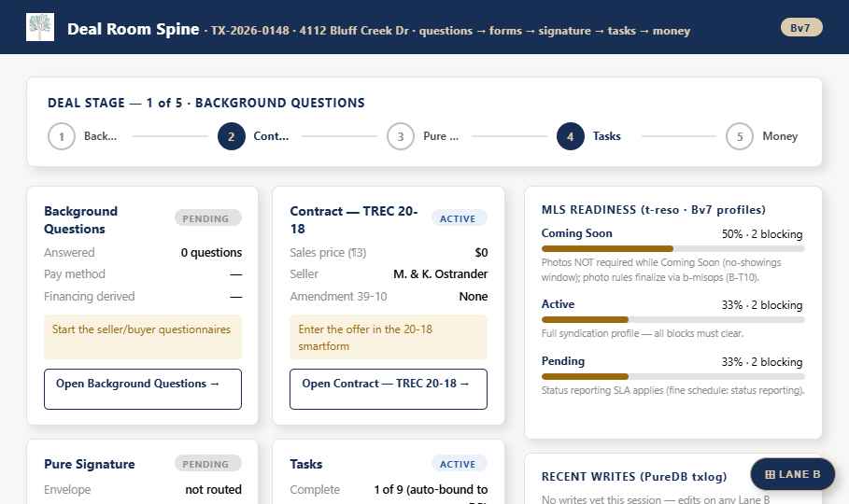Click the tree logo in the header
This screenshot has width=849, height=504.
point(40,27)
